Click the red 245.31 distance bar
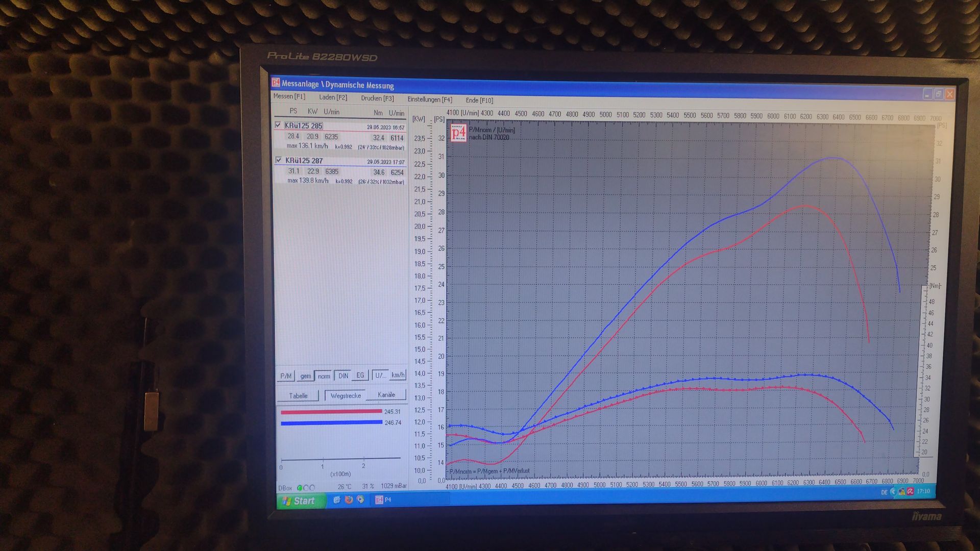980x551 pixels. tap(331, 412)
